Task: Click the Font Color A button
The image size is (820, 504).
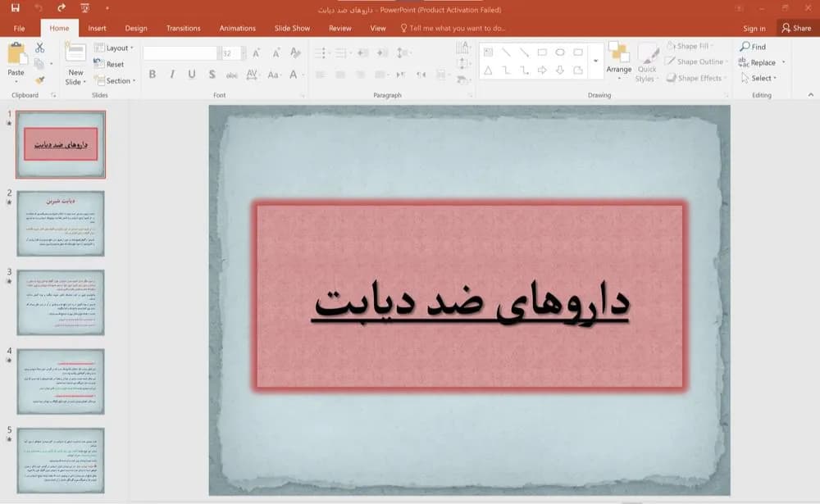Action: coord(294,75)
